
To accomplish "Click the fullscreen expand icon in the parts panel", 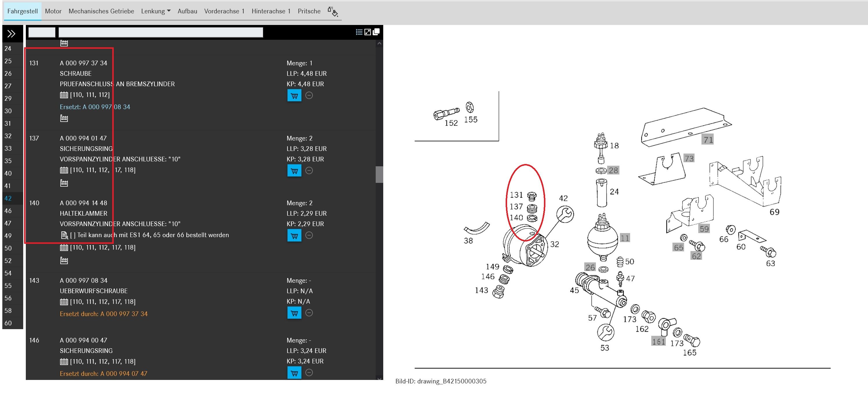I will pyautogui.click(x=368, y=32).
